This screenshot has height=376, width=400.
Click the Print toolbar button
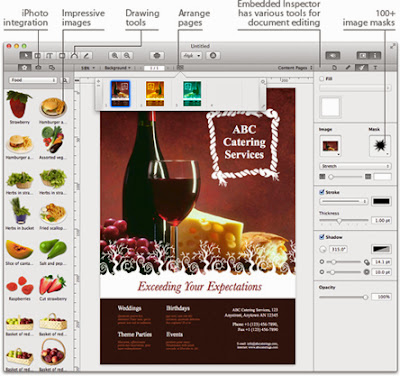click(157, 56)
